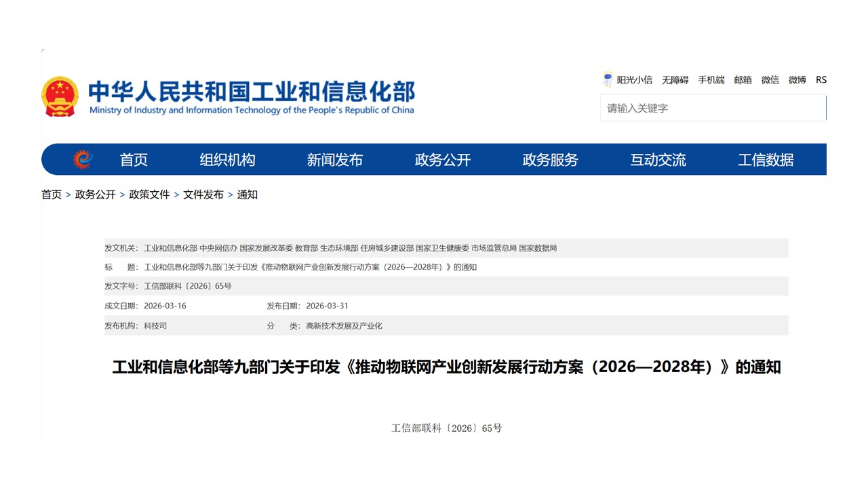Click the 标题 row document title text
868x488 pixels.
click(311, 267)
